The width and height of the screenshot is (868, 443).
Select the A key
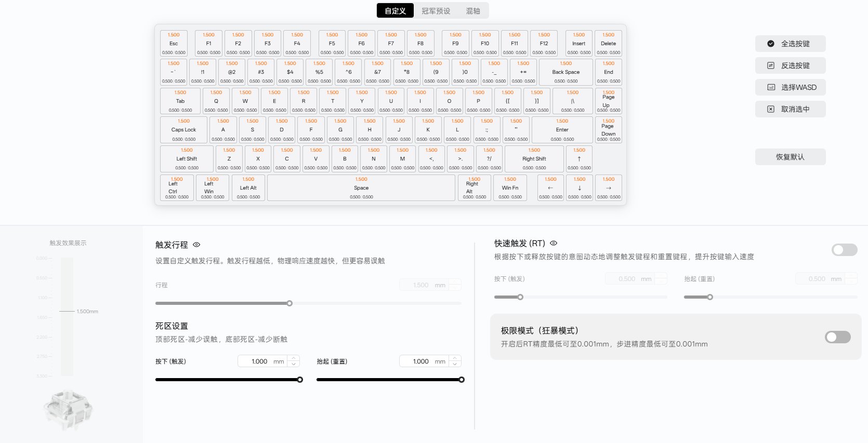pyautogui.click(x=223, y=130)
